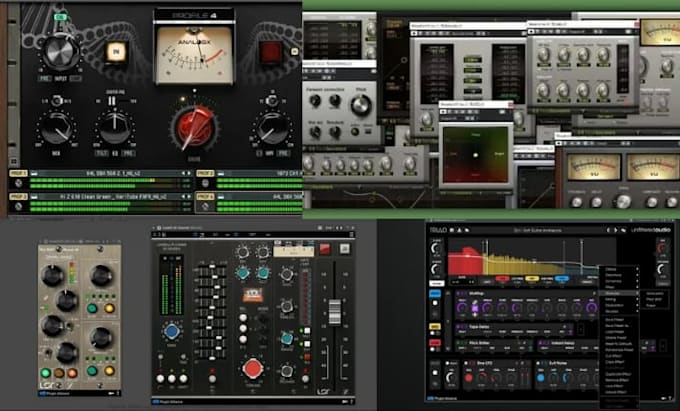Screen dimensions: 680x411
Task: Click the blue band selector on Triad's left
Action: [435, 293]
